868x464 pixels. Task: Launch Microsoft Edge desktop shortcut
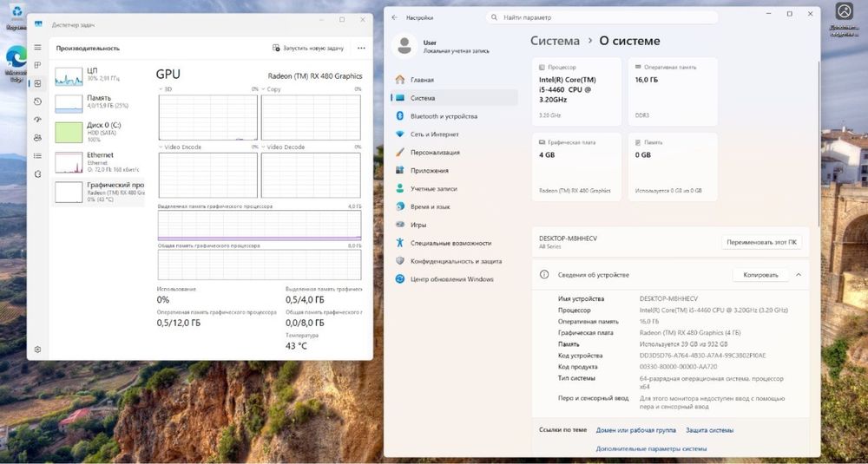click(16, 63)
